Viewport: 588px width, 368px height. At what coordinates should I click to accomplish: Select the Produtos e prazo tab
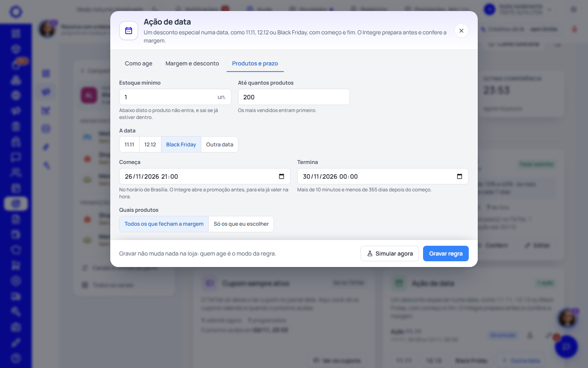tap(255, 63)
